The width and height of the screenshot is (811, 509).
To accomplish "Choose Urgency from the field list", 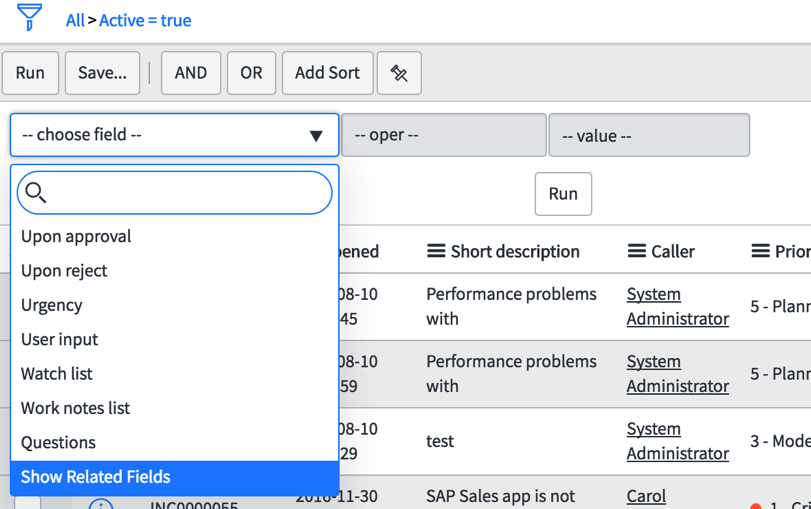I will point(52,305).
